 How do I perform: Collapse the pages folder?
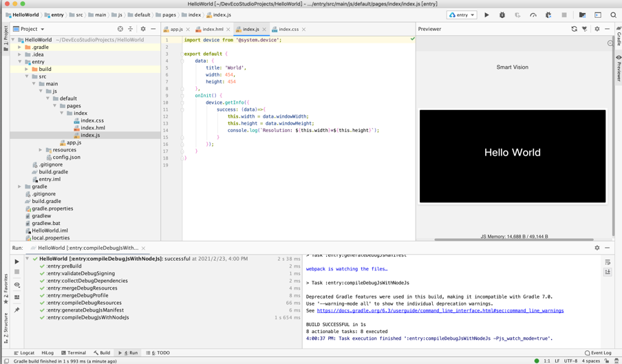click(x=55, y=106)
